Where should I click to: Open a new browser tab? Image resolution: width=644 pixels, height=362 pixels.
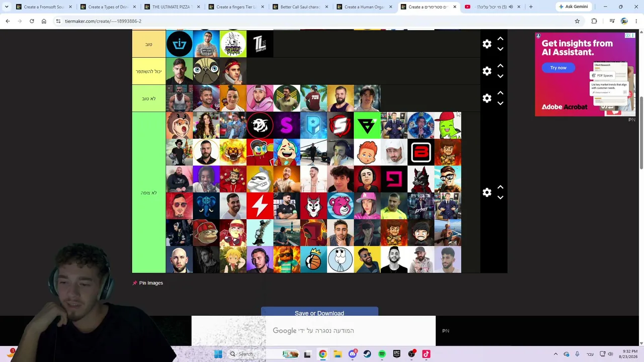click(x=531, y=7)
